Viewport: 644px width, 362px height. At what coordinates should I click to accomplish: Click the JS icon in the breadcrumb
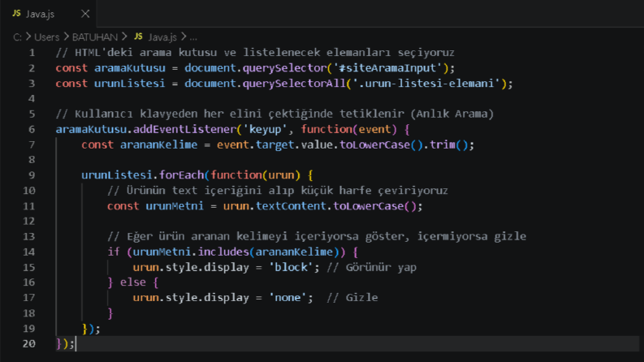138,37
